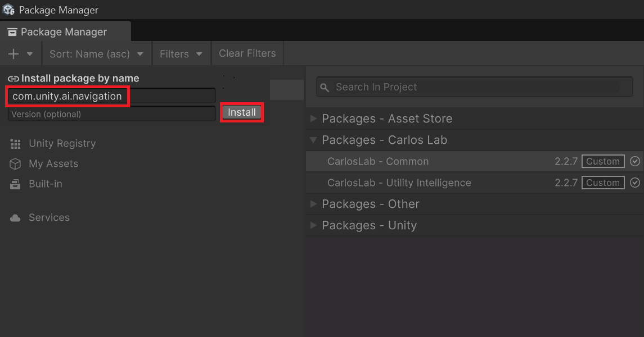The width and height of the screenshot is (644, 337).
Task: Click the installed checkmark on Utility Intelligence
Action: tap(635, 183)
